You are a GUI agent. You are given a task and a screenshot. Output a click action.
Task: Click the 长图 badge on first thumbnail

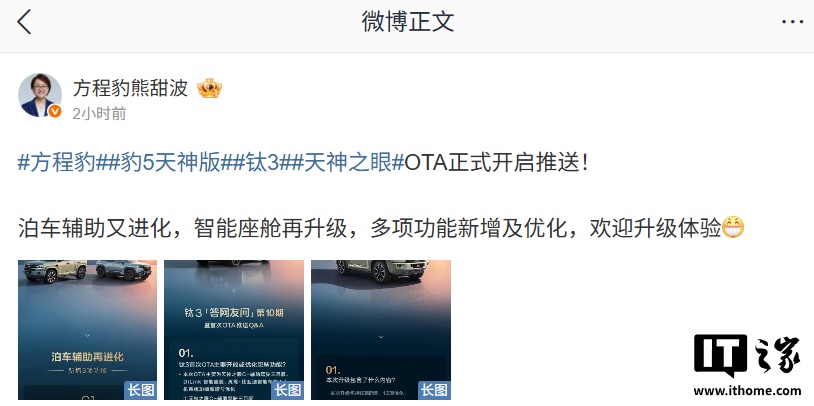[140, 390]
